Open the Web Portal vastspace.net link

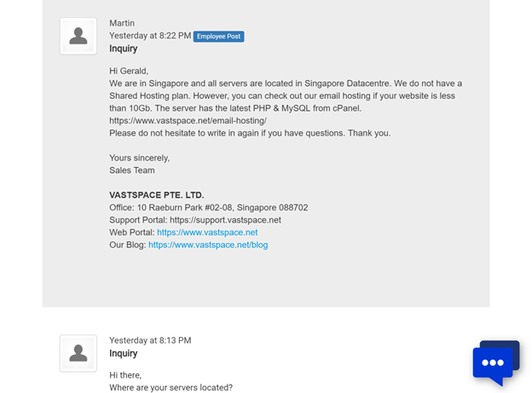pos(207,233)
